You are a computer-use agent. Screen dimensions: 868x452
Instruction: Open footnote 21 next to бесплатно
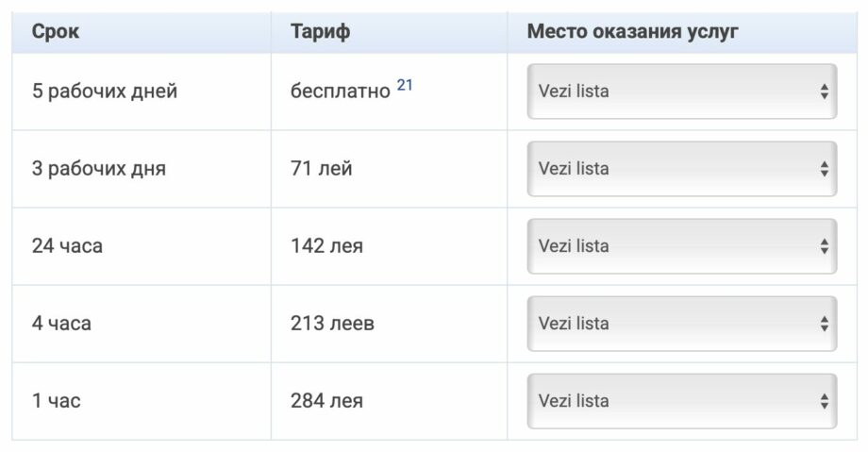click(405, 85)
